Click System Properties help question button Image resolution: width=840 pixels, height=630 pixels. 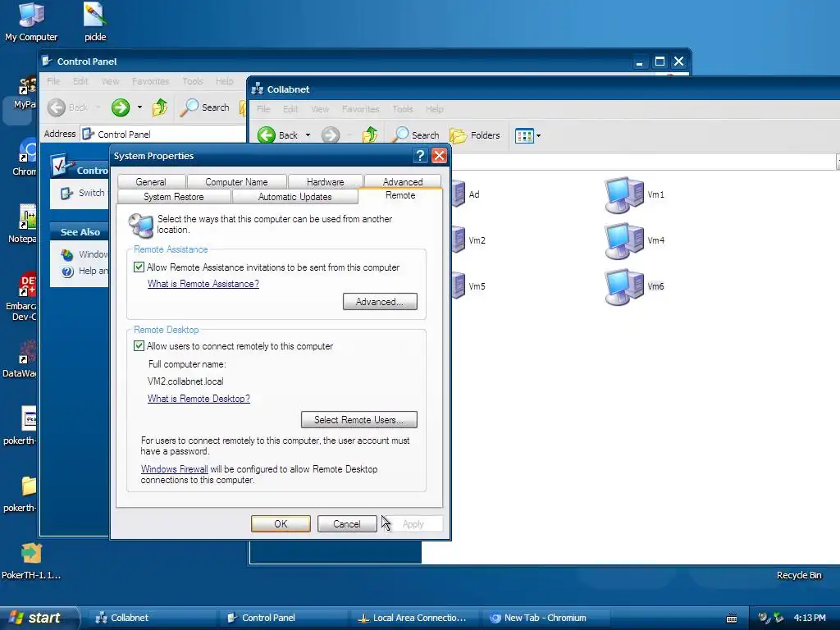click(x=421, y=155)
